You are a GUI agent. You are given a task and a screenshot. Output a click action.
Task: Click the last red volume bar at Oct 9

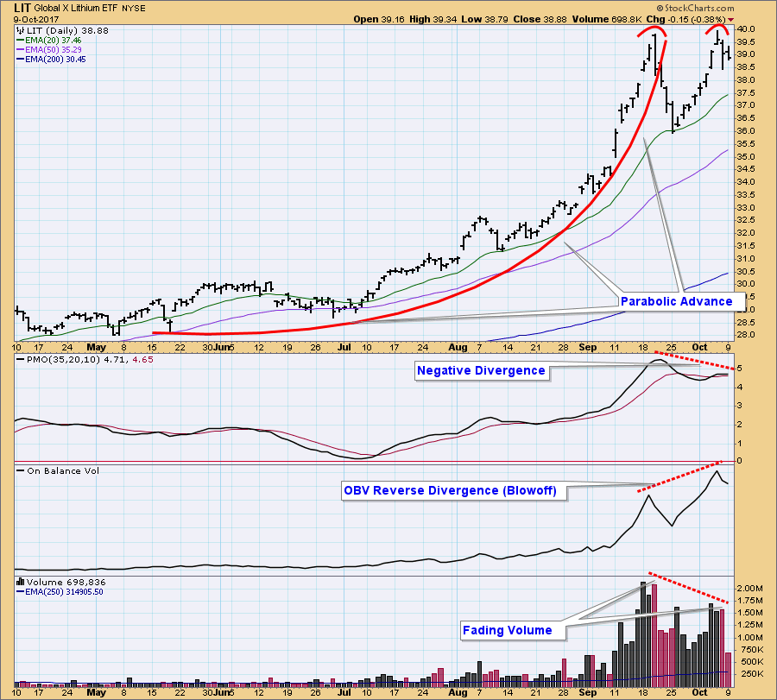pos(728,669)
